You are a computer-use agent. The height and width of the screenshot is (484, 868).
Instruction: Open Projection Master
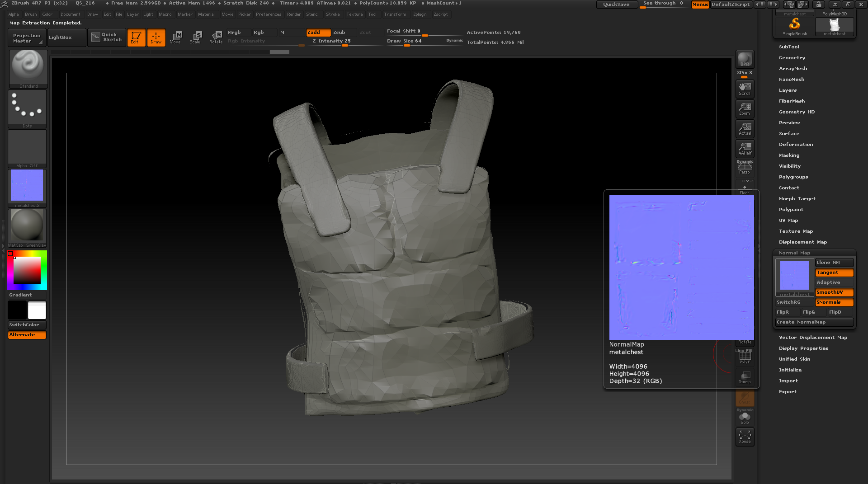point(27,38)
